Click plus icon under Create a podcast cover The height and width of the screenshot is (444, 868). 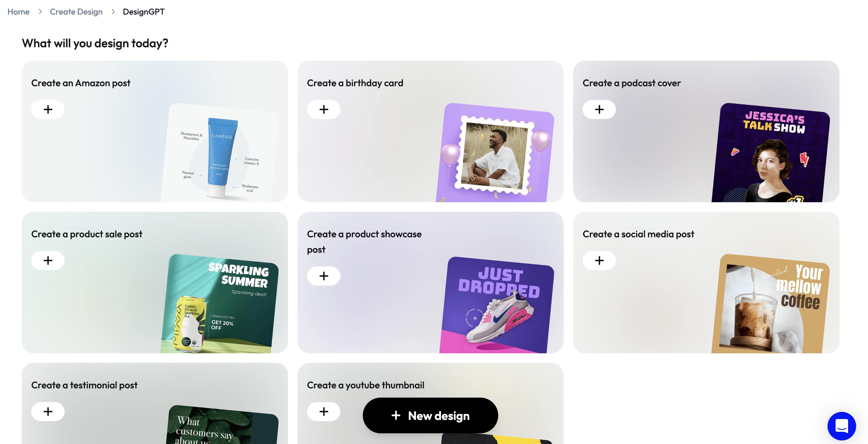(x=599, y=109)
